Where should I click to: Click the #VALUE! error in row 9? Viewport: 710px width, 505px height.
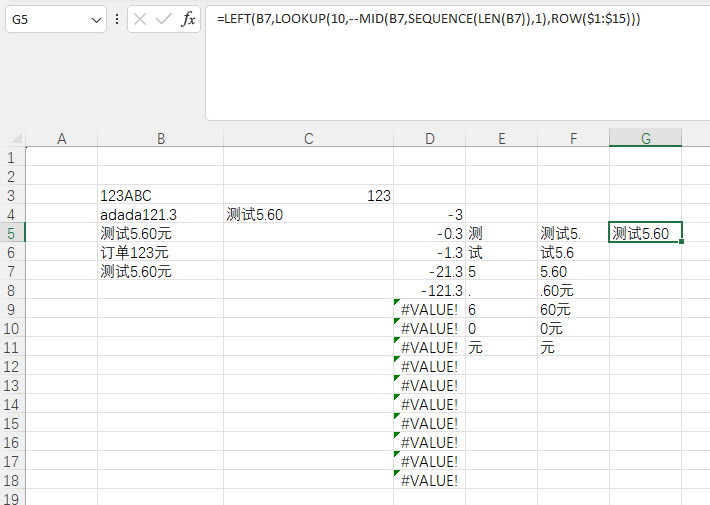[x=430, y=309]
